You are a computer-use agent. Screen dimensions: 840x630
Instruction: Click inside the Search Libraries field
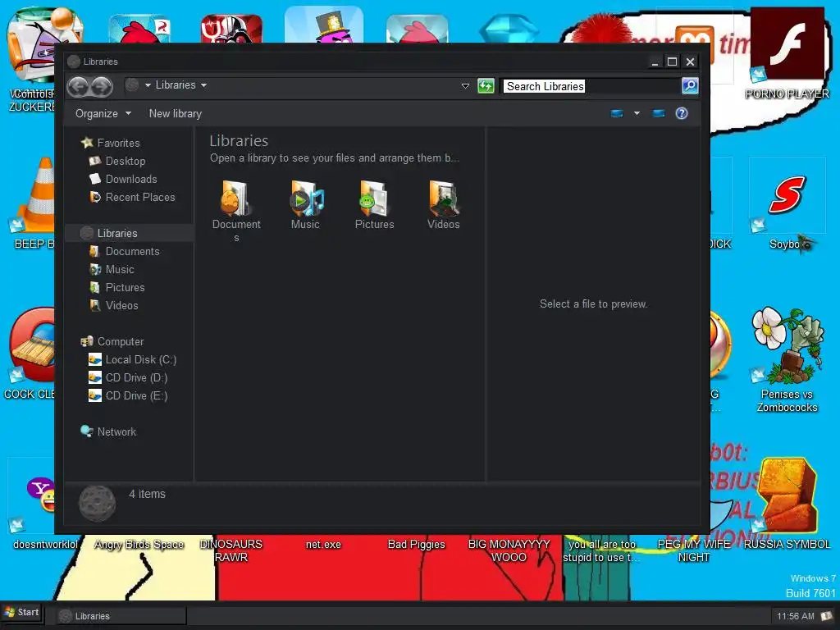[591, 85]
